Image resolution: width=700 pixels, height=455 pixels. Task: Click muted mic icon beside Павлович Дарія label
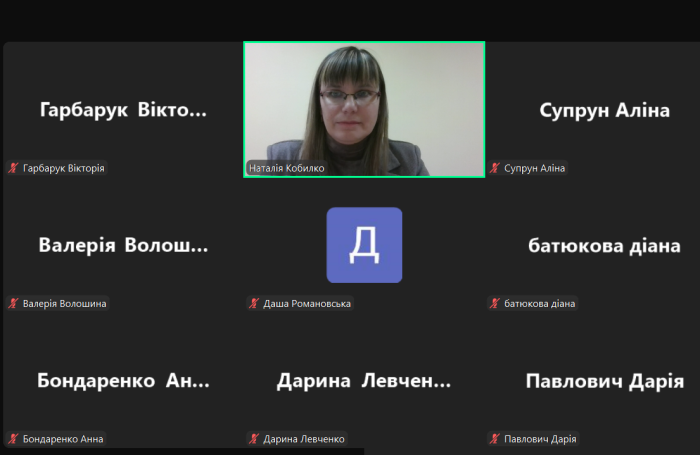[494, 438]
